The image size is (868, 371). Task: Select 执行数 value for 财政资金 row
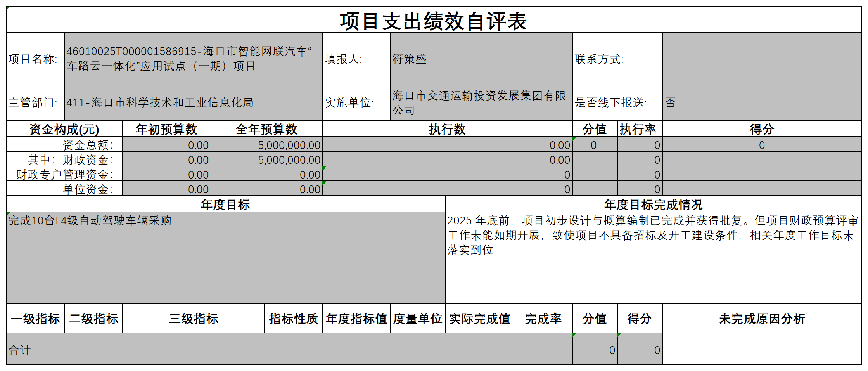point(448,159)
